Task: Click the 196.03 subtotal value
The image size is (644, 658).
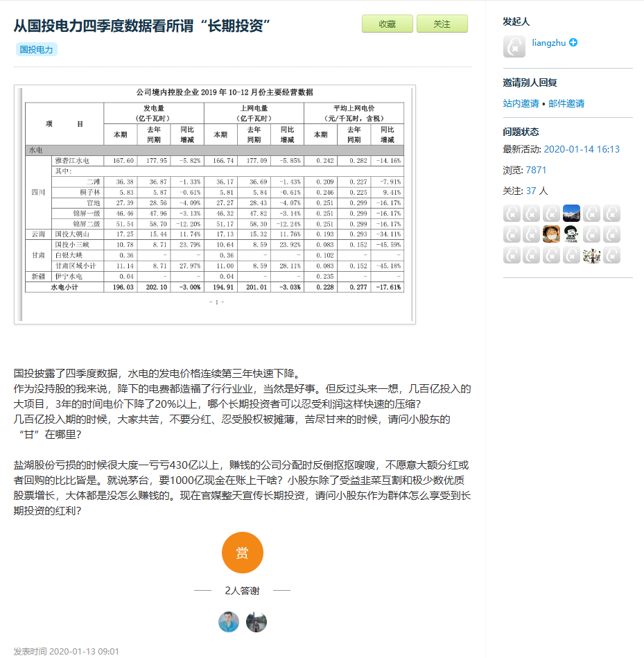Action: click(123, 288)
